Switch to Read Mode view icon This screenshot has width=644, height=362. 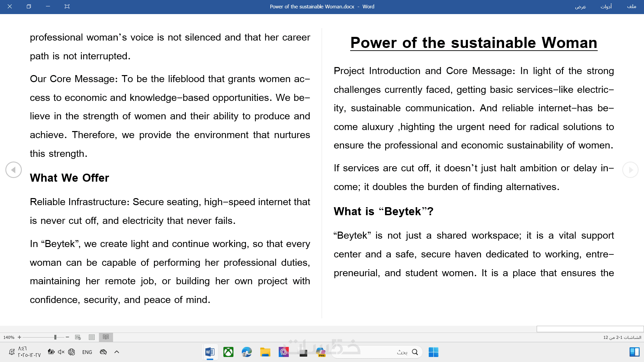[x=106, y=337]
